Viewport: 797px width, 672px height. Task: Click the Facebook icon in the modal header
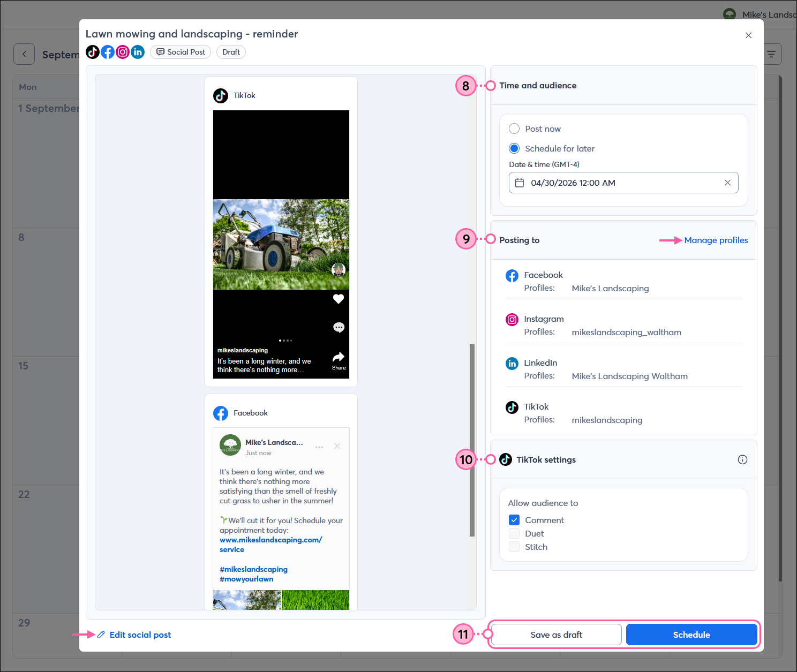(107, 52)
